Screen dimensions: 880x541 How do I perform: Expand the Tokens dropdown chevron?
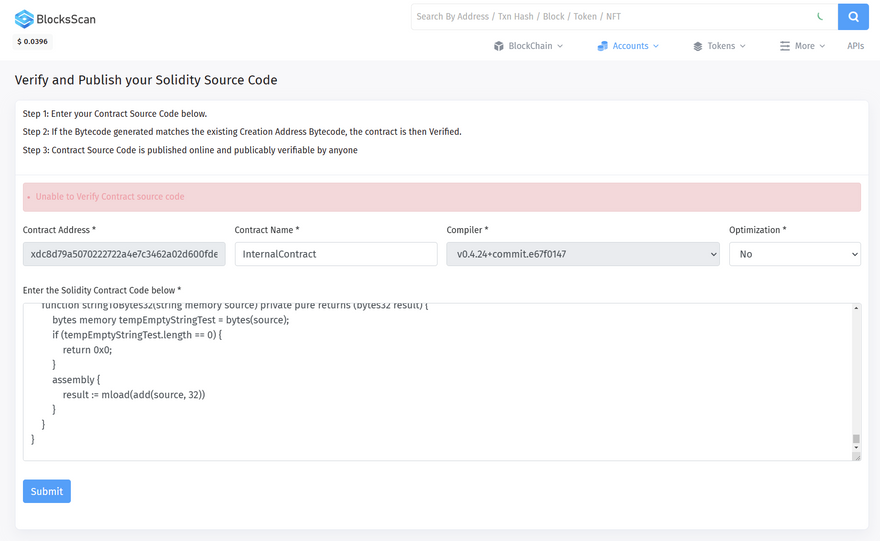click(x=742, y=46)
